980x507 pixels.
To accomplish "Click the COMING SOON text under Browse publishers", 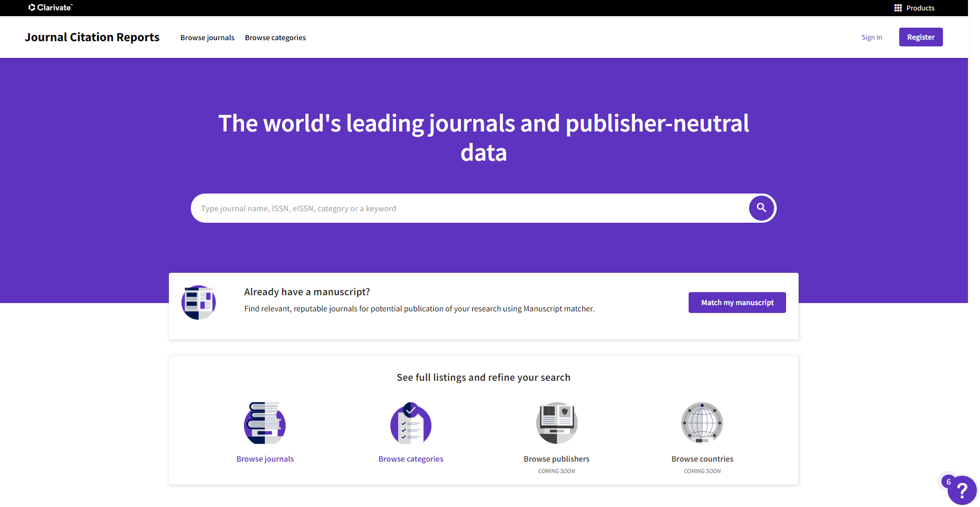I will pyautogui.click(x=557, y=471).
